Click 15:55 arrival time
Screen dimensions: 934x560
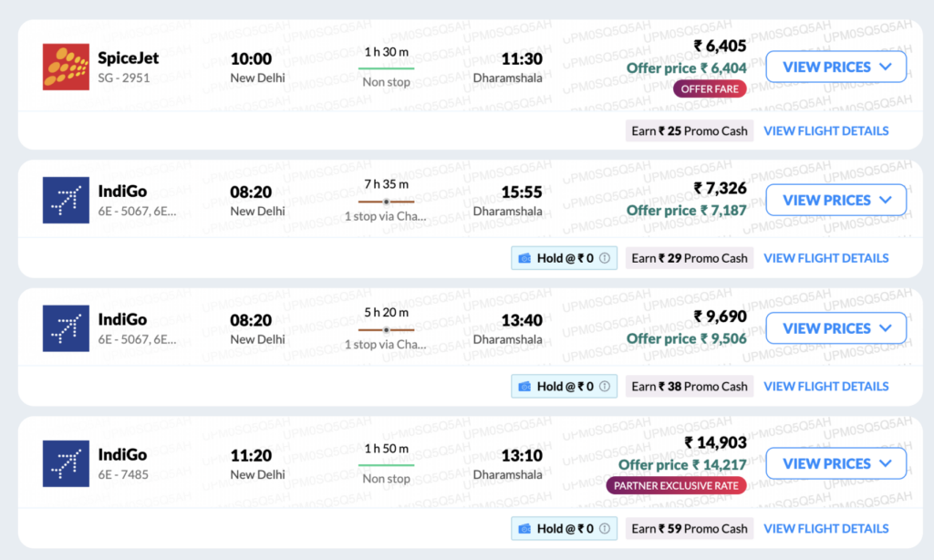click(522, 192)
